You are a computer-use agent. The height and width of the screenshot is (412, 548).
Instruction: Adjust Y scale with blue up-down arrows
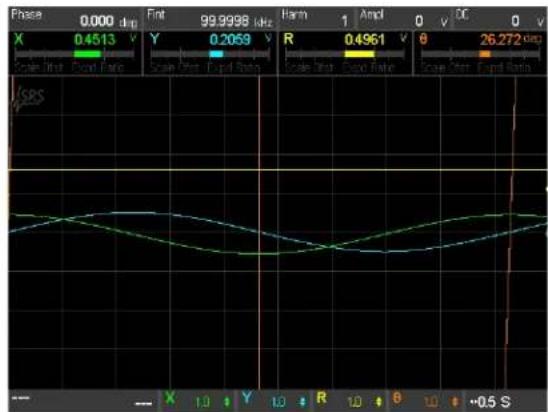click(x=303, y=402)
